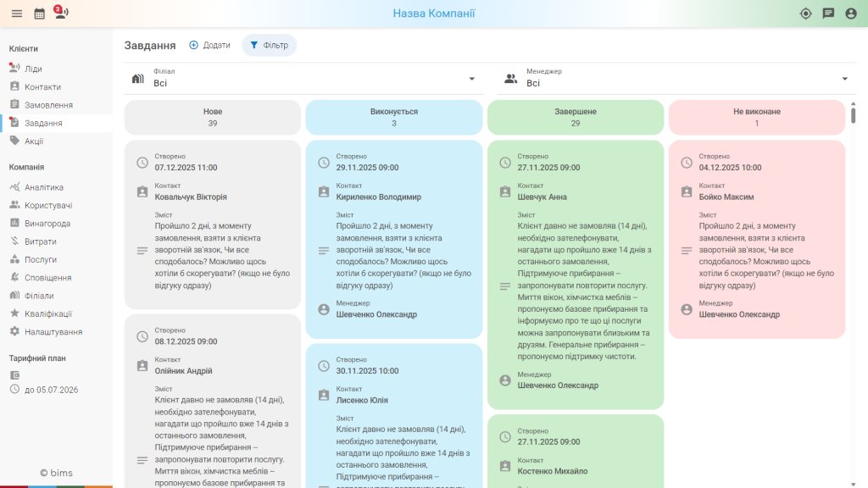Click the Назва Компанії title
This screenshot has height=488, width=868.
click(434, 14)
